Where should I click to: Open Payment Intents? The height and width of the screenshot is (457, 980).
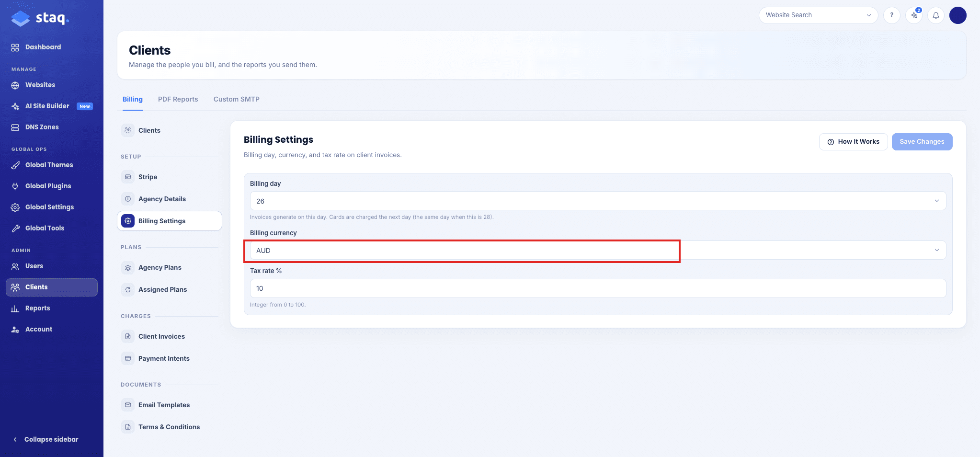tap(170, 358)
